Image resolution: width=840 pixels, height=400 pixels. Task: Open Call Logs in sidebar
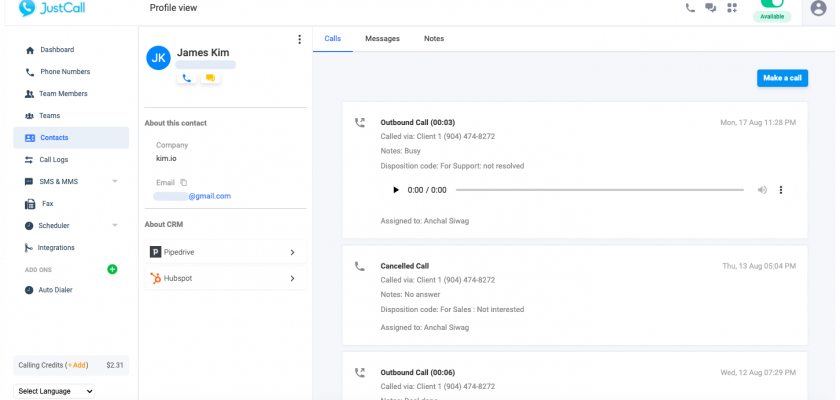pyautogui.click(x=54, y=160)
